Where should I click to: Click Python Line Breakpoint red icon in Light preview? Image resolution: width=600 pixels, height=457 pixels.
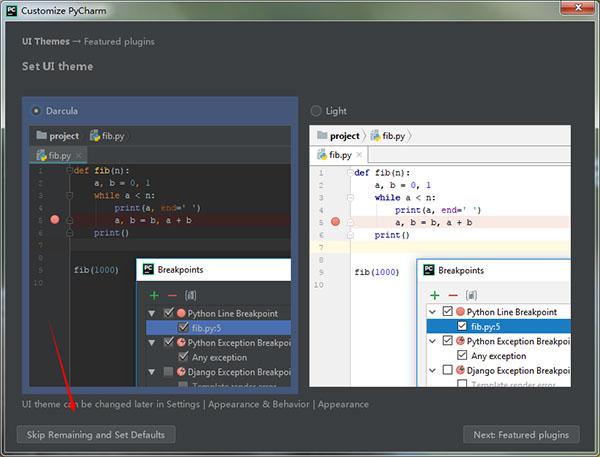coord(460,312)
